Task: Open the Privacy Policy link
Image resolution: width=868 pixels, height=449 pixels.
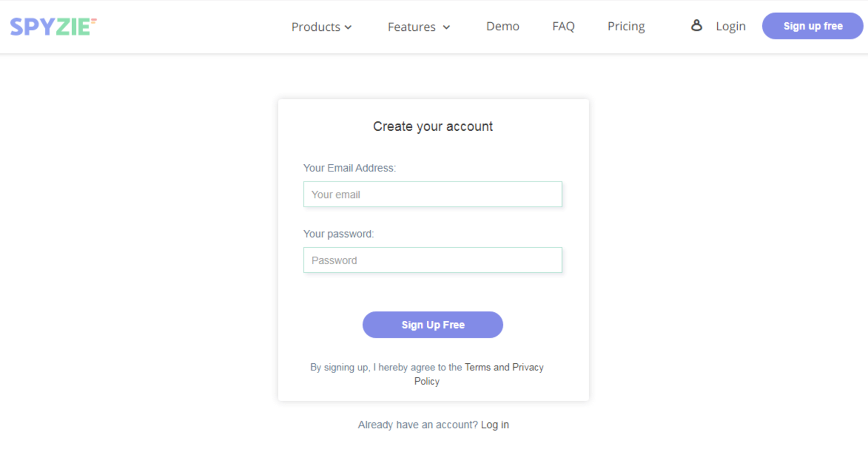Action: 527,367
